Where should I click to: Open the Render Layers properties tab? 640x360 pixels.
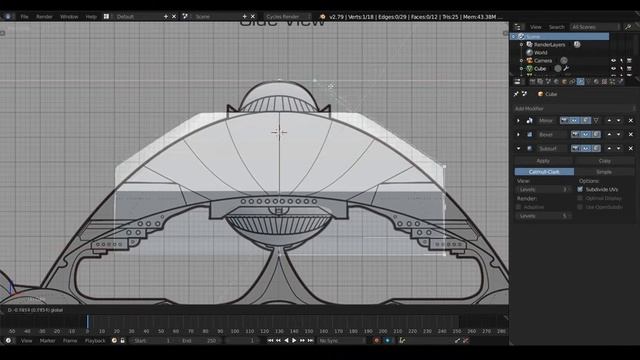540,82
